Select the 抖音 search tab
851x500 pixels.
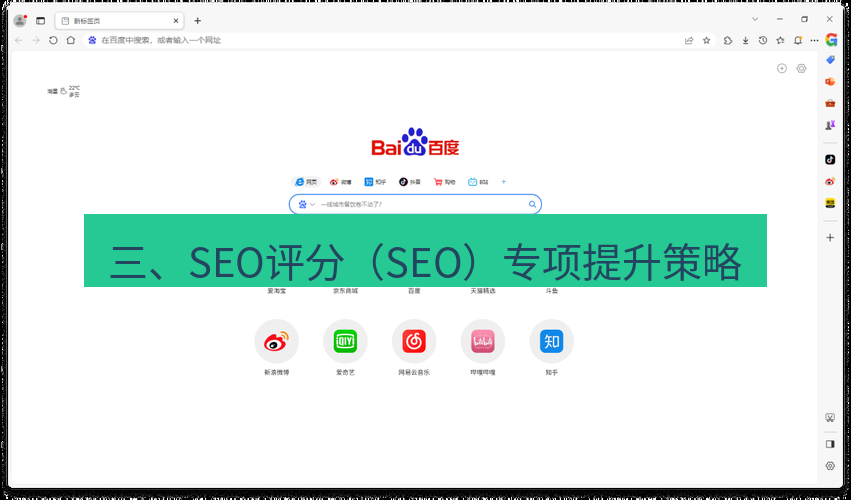click(x=410, y=182)
